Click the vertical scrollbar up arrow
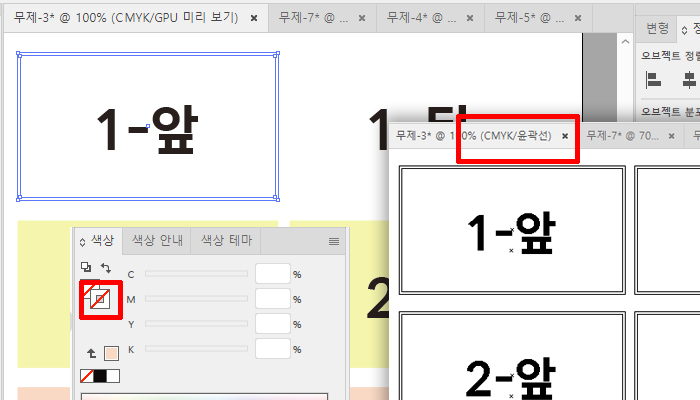The width and height of the screenshot is (700, 400). click(625, 42)
